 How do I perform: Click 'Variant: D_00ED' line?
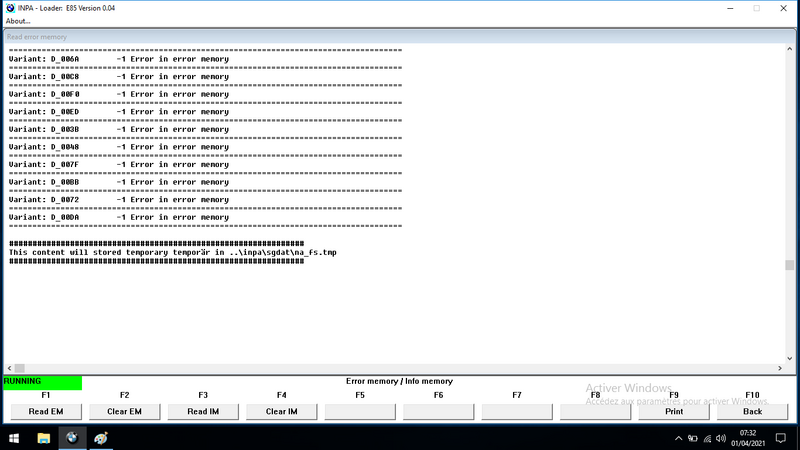118,112
